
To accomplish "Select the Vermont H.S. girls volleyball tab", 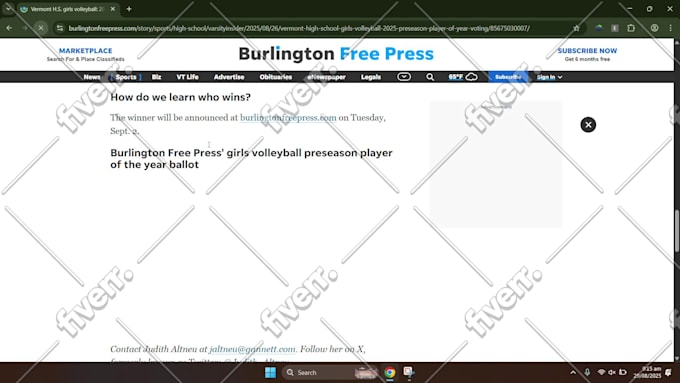I will [67, 9].
